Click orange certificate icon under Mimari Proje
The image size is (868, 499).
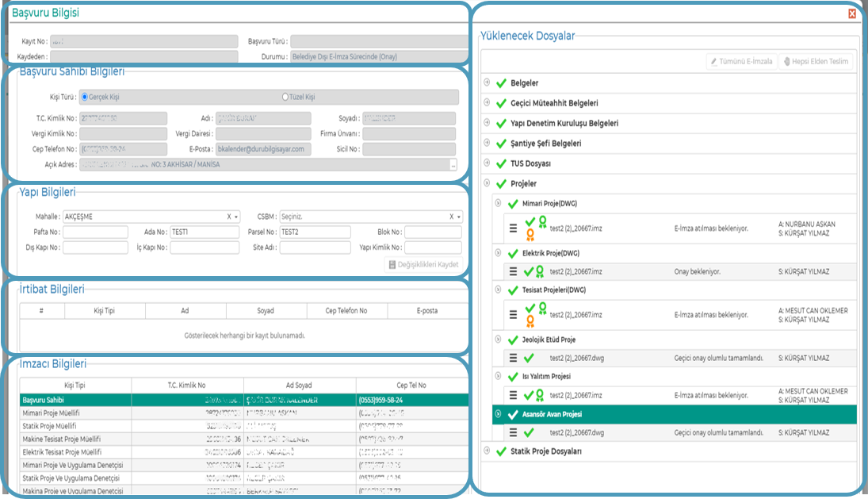coord(530,235)
